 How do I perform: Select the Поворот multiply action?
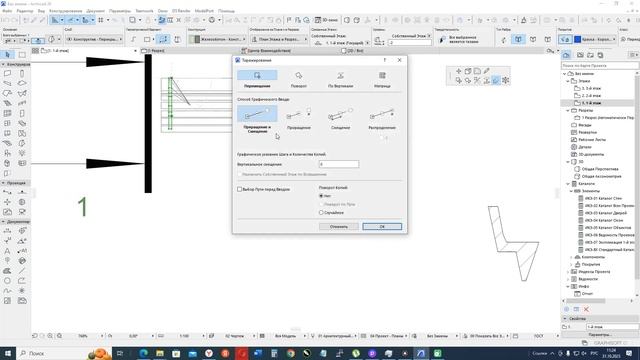point(299,79)
